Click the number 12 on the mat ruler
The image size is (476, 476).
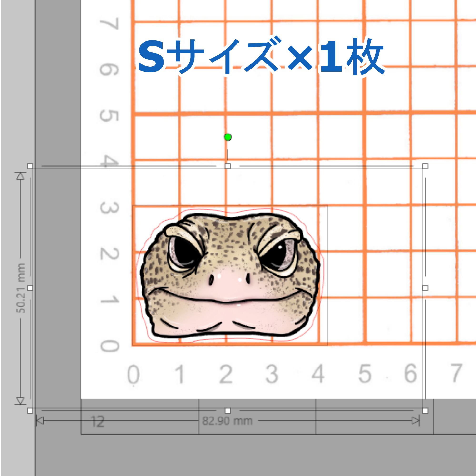tap(98, 422)
